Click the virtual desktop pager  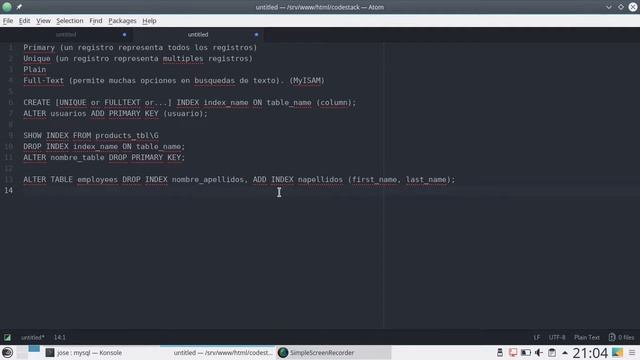29,353
